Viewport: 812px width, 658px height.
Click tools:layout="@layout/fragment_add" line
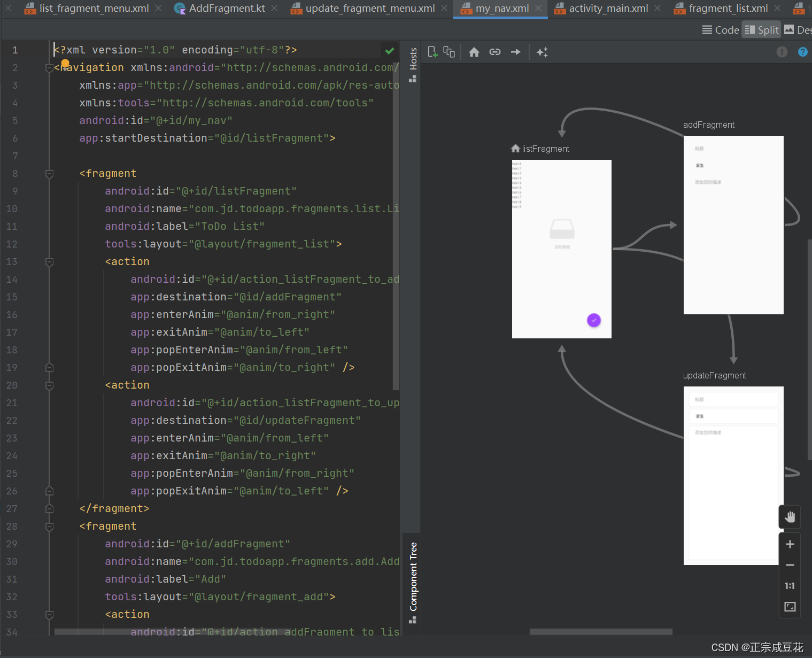[220, 597]
